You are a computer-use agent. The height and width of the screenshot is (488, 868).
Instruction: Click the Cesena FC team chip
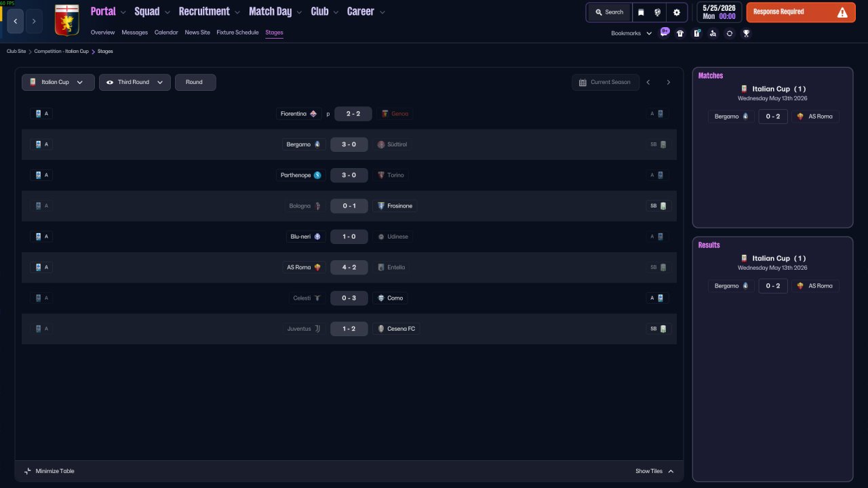tap(397, 329)
